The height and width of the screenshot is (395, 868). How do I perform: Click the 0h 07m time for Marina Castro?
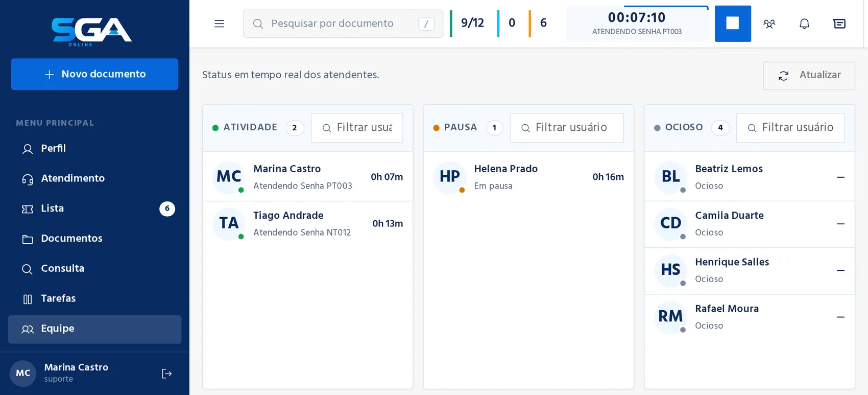coord(387,177)
